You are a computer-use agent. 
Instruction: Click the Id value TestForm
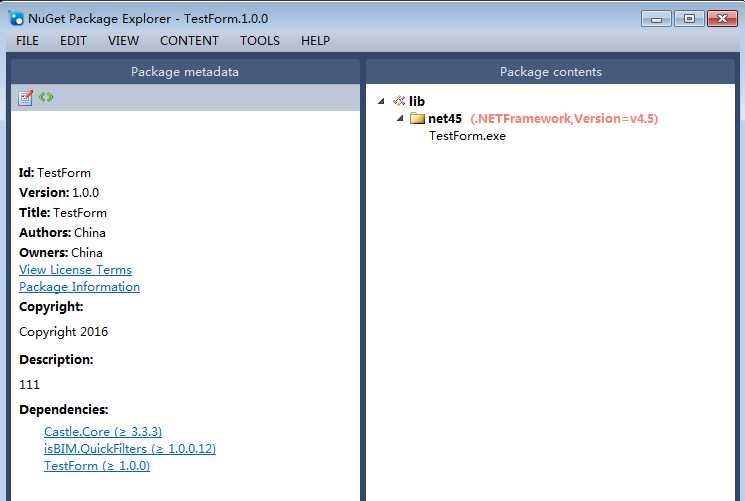(x=64, y=173)
